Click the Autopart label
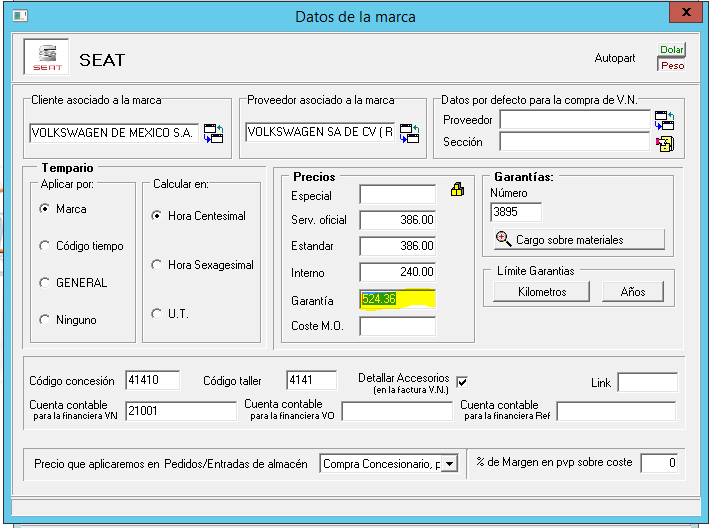Image resolution: width=712 pixels, height=528 pixels. coord(615,58)
